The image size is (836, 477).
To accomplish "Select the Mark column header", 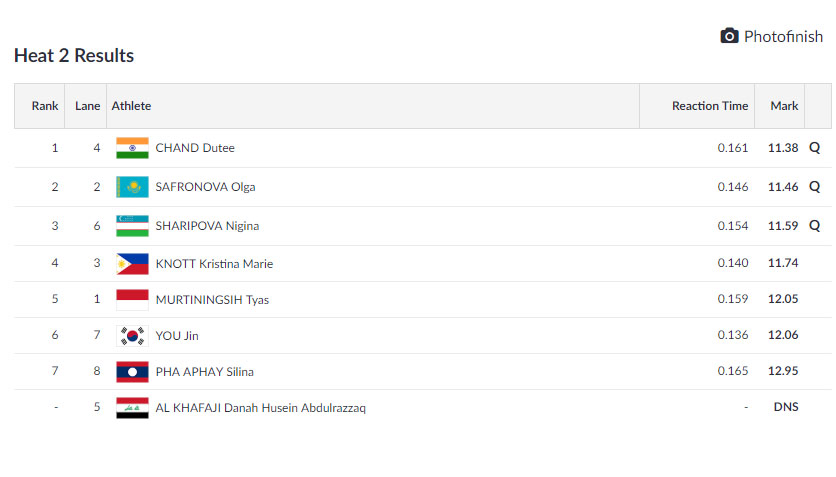I will 784,106.
